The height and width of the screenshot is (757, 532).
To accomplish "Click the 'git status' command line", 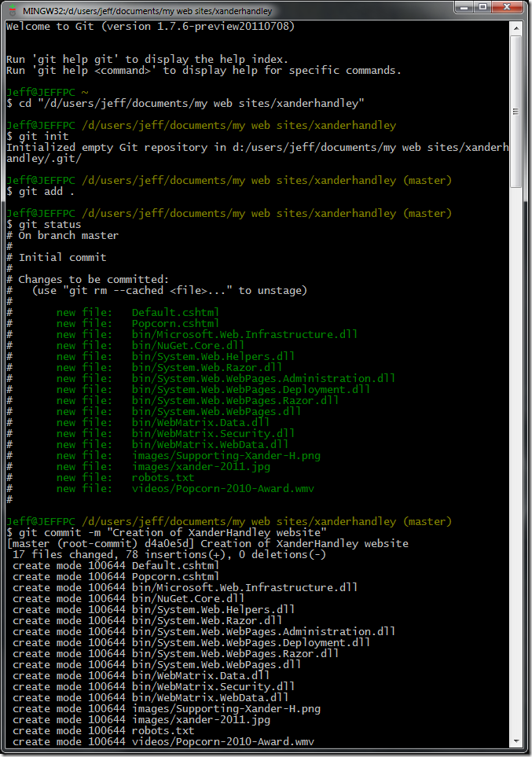I will click(x=44, y=225).
